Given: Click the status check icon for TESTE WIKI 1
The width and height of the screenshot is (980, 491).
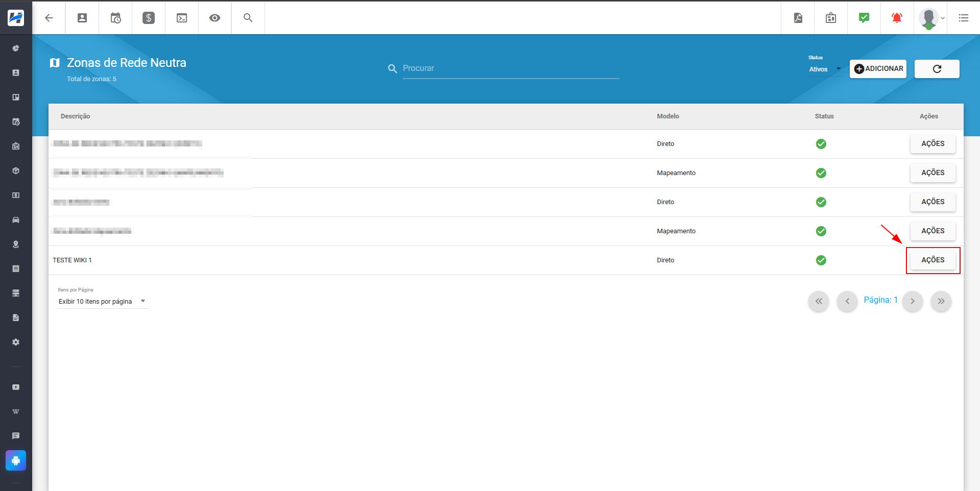Looking at the screenshot, I should tap(821, 260).
